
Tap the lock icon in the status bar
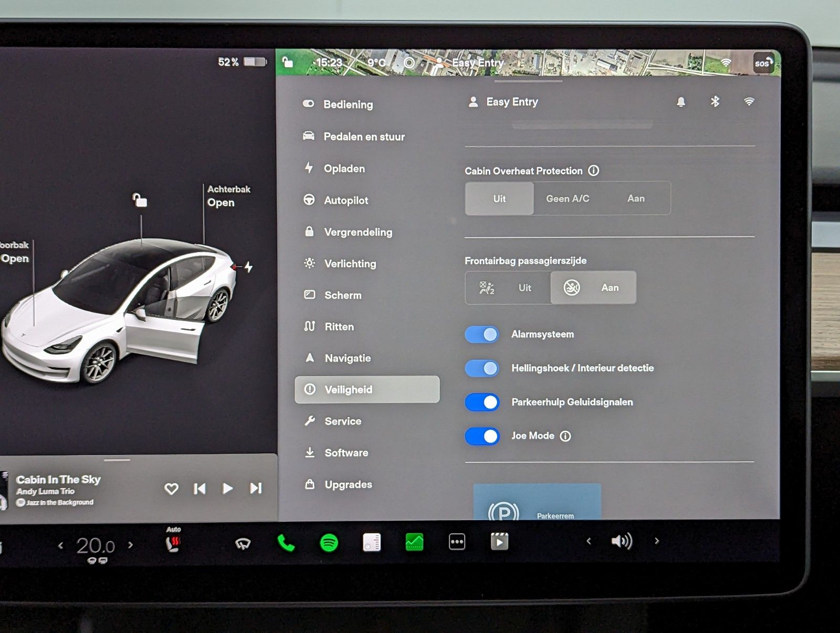[288, 62]
